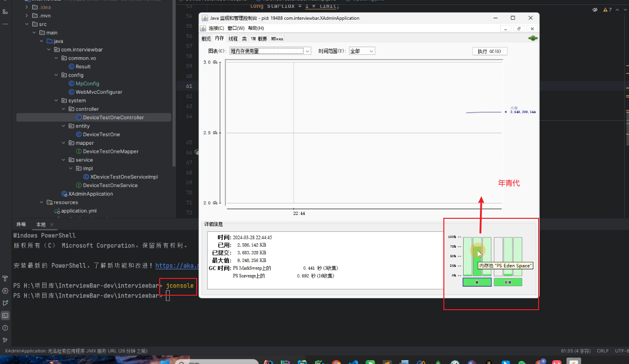Collapse the java folder
Screen dimensions: 629x364
[x=42, y=41]
